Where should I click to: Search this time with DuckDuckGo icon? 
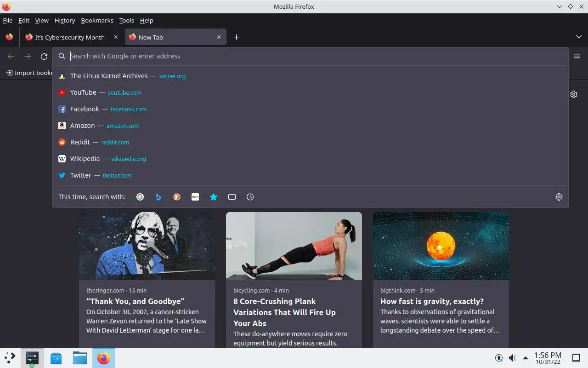pyautogui.click(x=177, y=197)
